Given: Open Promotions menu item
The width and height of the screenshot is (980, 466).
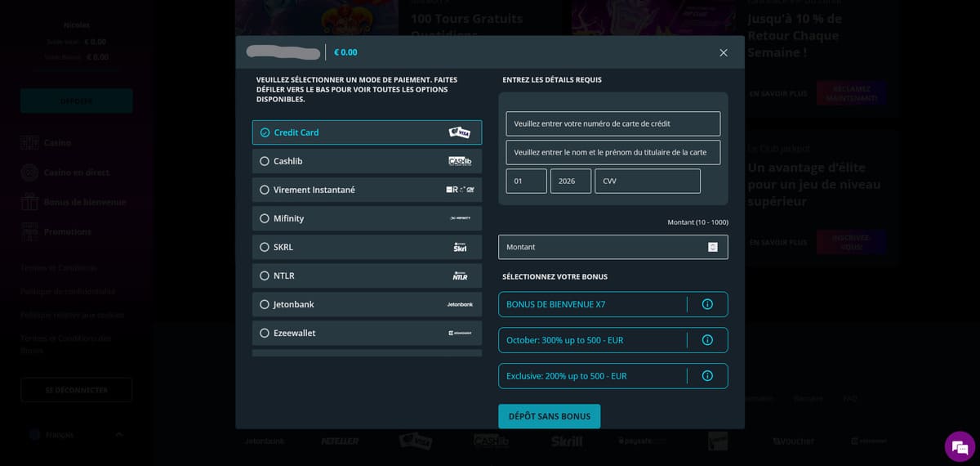Looking at the screenshot, I should click(x=68, y=231).
